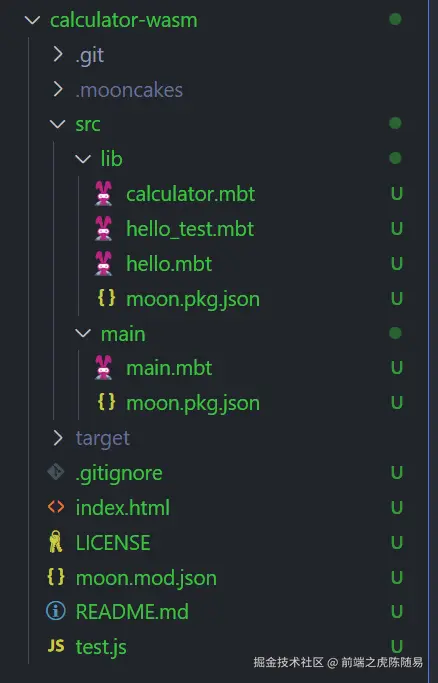The width and height of the screenshot is (438, 683).
Task: Click the rabbit icon beside main.mbt
Action: click(x=104, y=368)
